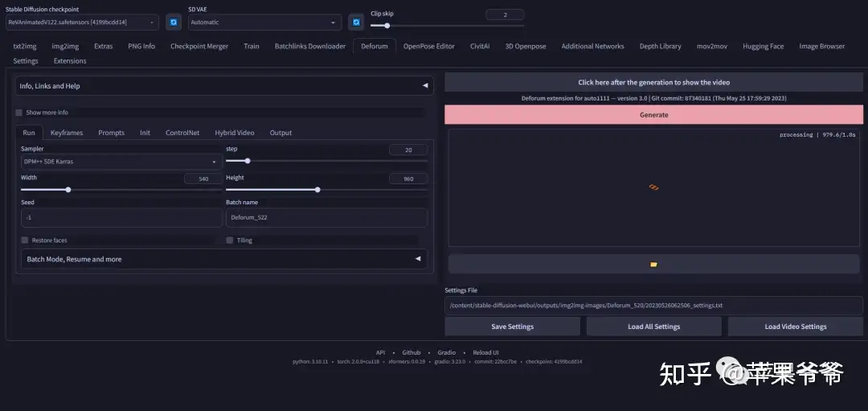868x411 pixels.
Task: Click the step value field
Action: point(408,150)
